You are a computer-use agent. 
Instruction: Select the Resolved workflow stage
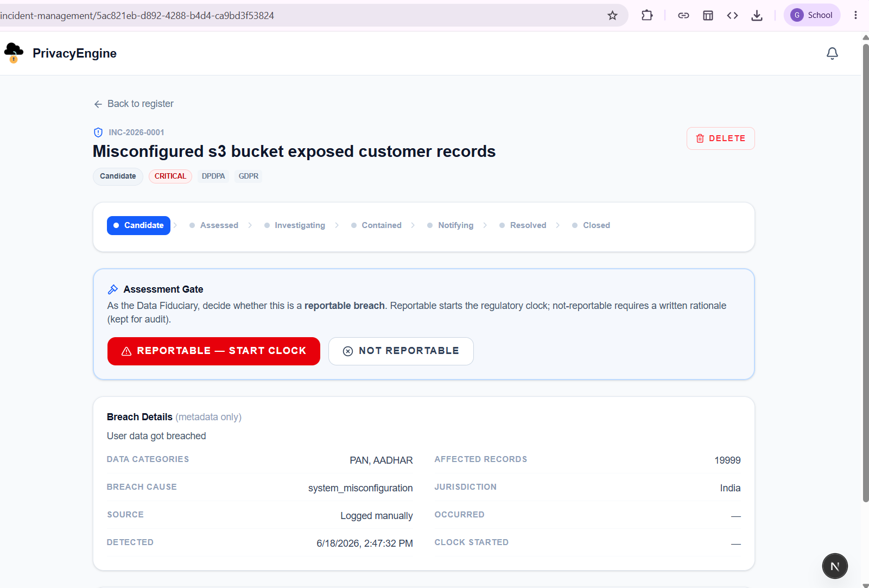click(x=523, y=225)
